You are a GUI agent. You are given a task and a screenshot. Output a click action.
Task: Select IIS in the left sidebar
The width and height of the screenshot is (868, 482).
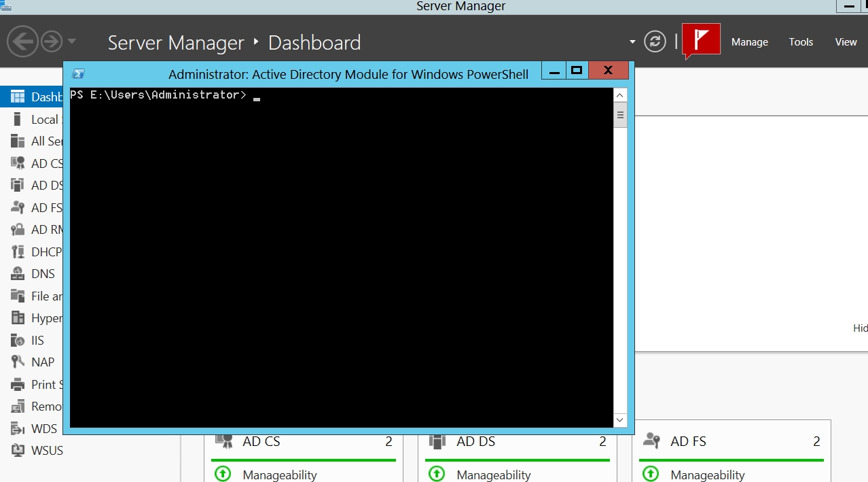37,341
